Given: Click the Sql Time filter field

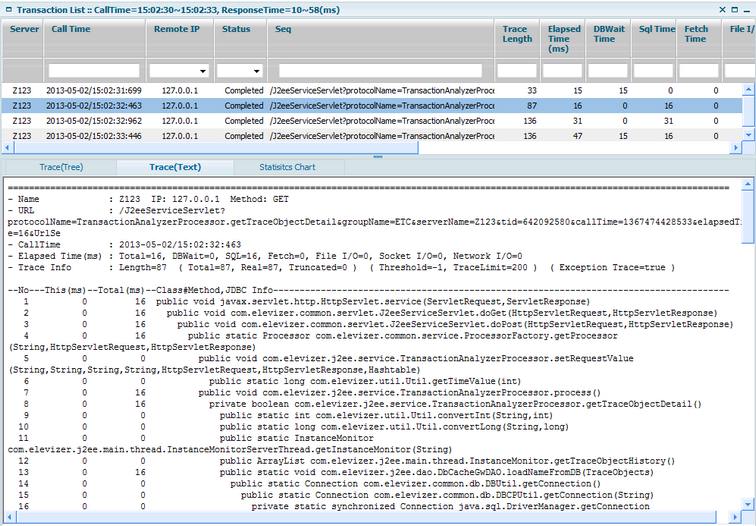Looking at the screenshot, I should tap(653, 71).
